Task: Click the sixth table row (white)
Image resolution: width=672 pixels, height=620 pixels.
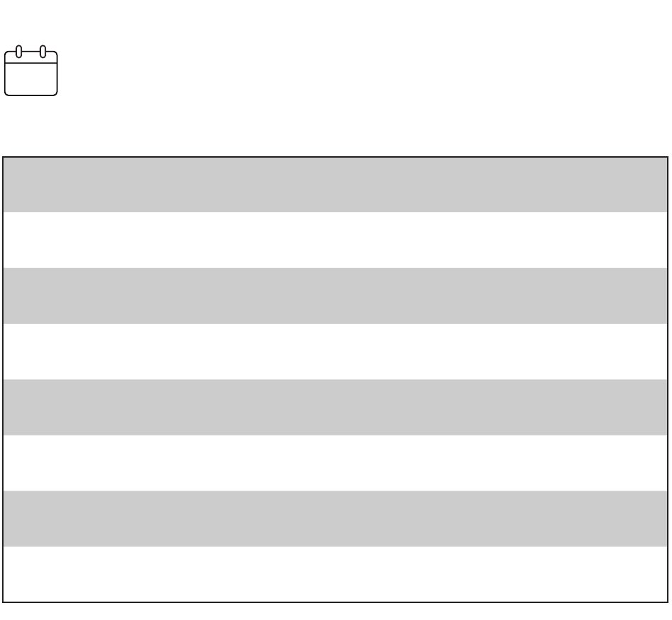Action: [x=335, y=463]
